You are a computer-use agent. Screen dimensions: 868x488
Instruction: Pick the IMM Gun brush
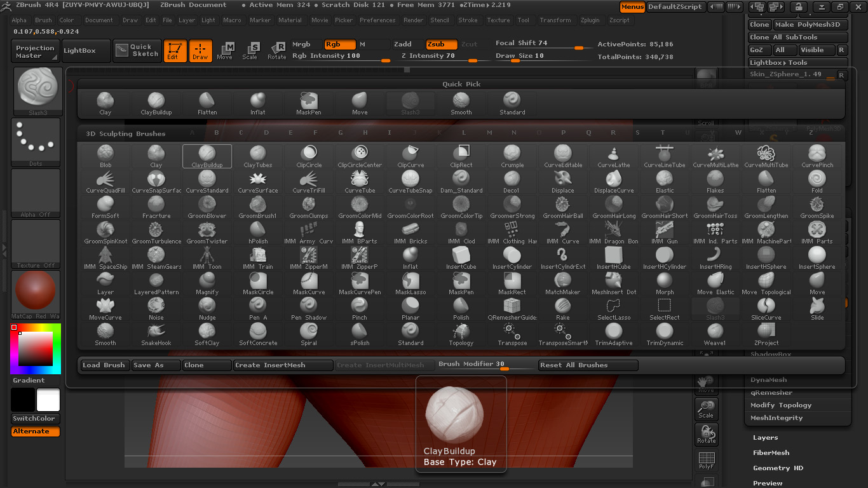(x=665, y=233)
